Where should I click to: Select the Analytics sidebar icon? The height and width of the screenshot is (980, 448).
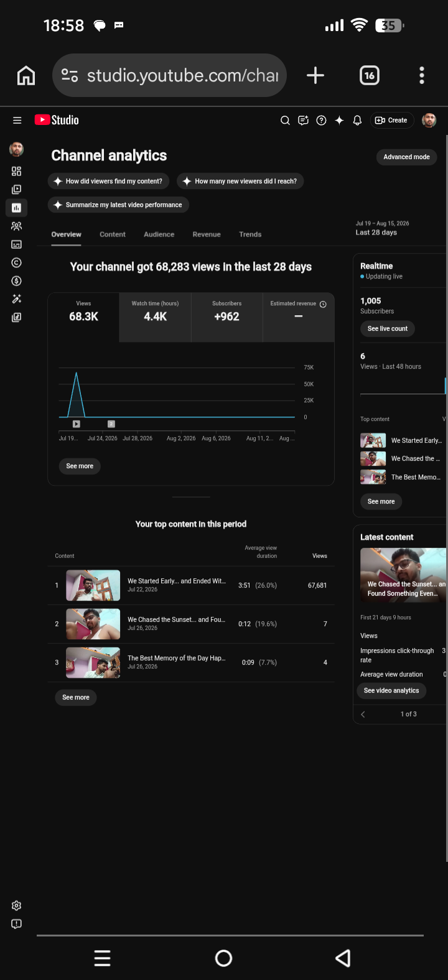[16, 208]
